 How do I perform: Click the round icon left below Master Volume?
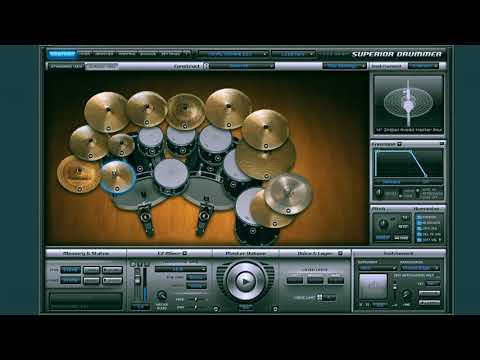tap(216, 309)
